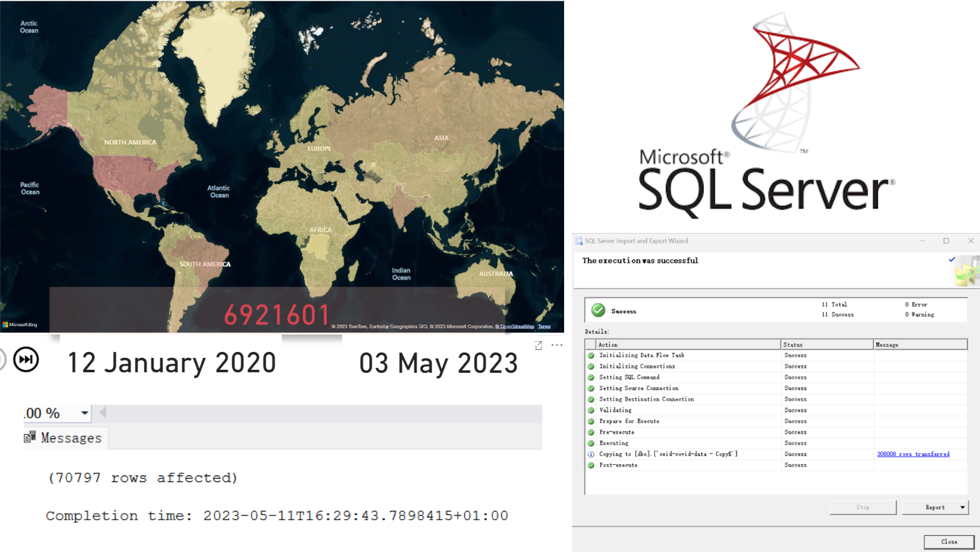Open the 308008 rows transferred link
Viewport: 980px width, 552px height.
click(x=912, y=454)
